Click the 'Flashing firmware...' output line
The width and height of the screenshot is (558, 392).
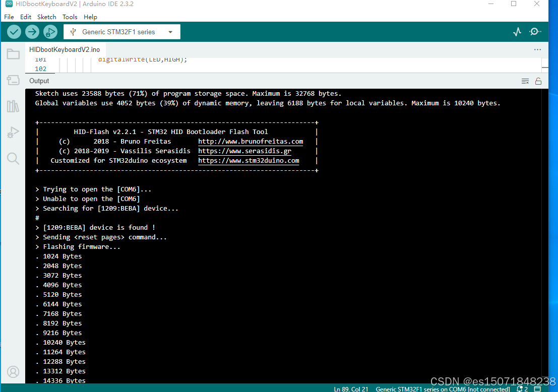coord(78,247)
